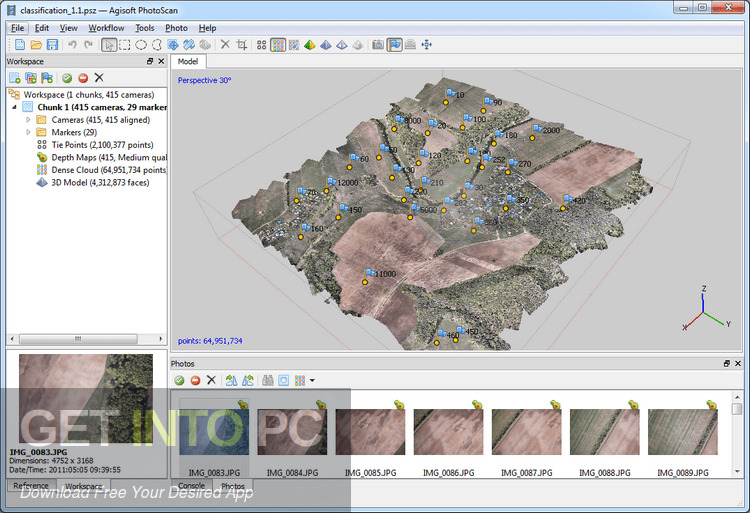Float the Photos panel

[x=727, y=363]
